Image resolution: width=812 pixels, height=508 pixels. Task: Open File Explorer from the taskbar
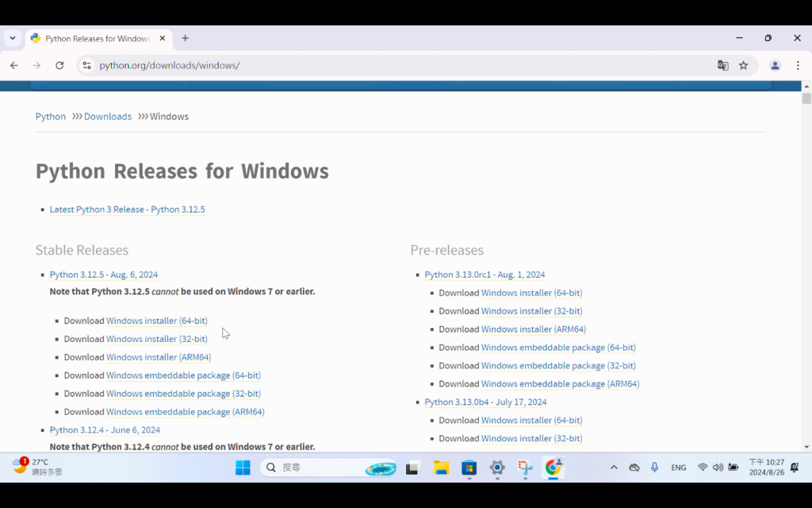pyautogui.click(x=441, y=468)
